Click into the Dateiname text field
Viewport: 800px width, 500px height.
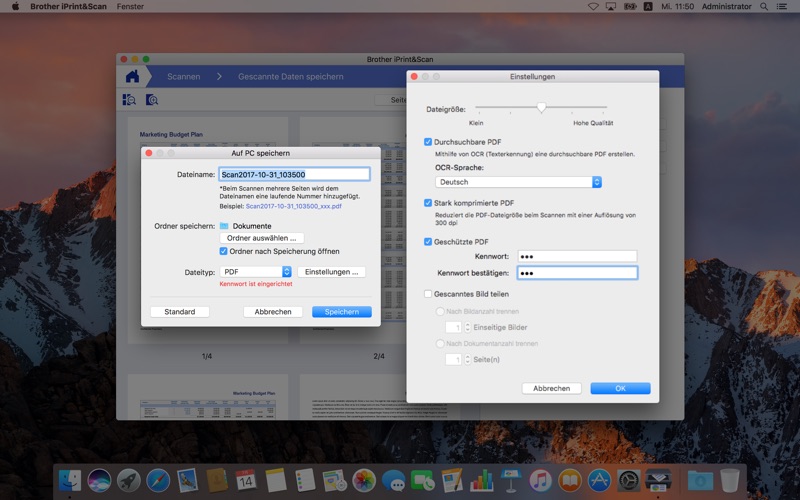point(294,174)
